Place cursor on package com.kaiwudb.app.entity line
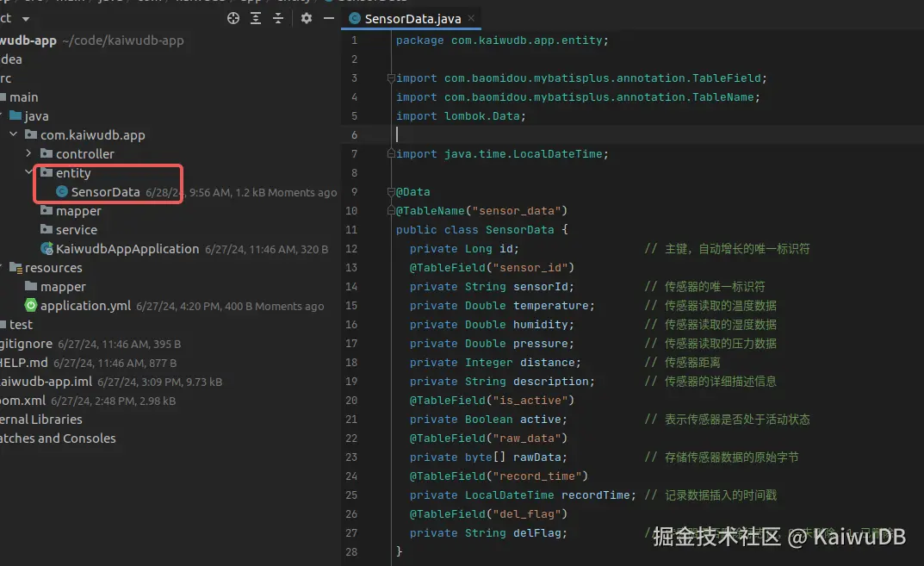Image resolution: width=924 pixels, height=566 pixels. point(502,40)
